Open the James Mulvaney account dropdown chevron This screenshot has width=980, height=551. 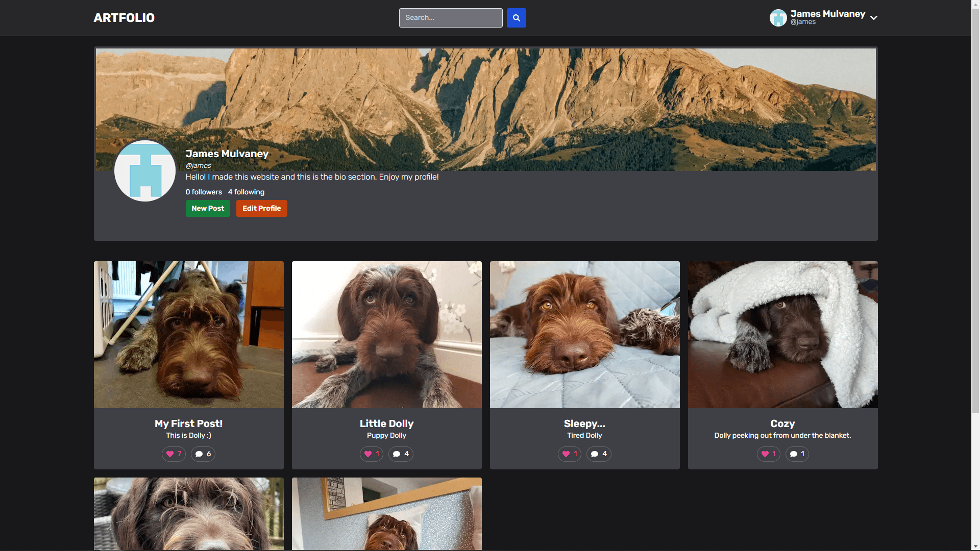coord(874,18)
